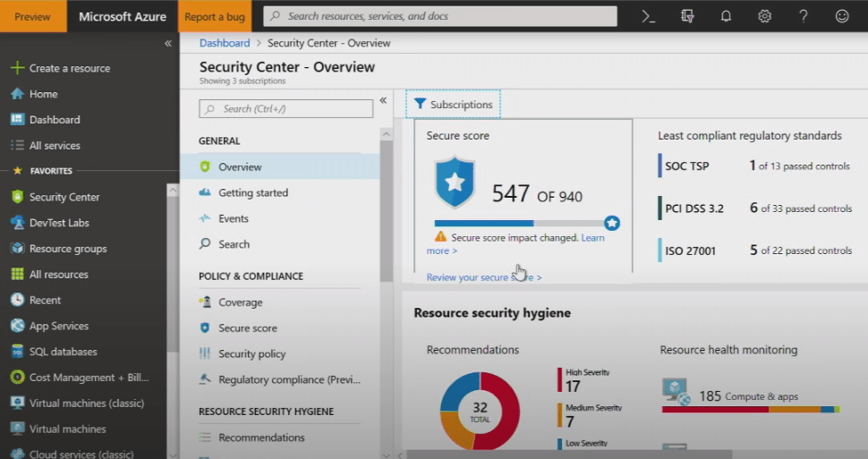Click the DevTest Labs icon
Viewport: 868px width, 459px height.
tap(17, 223)
